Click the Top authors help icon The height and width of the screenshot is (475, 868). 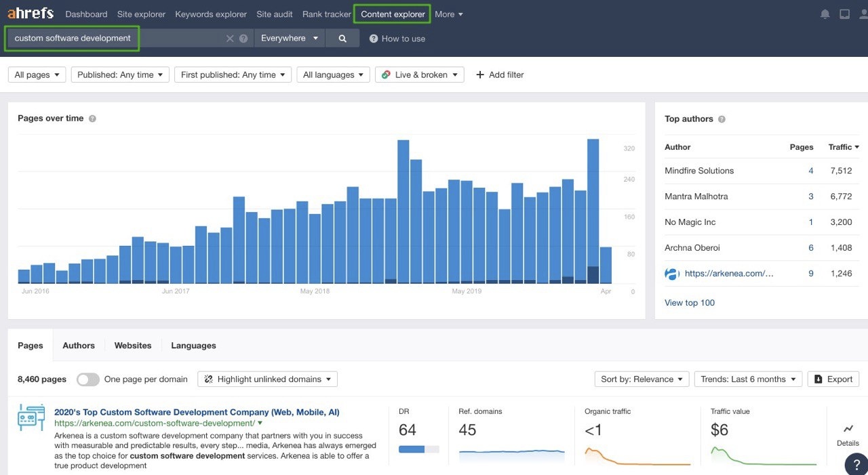tap(722, 119)
